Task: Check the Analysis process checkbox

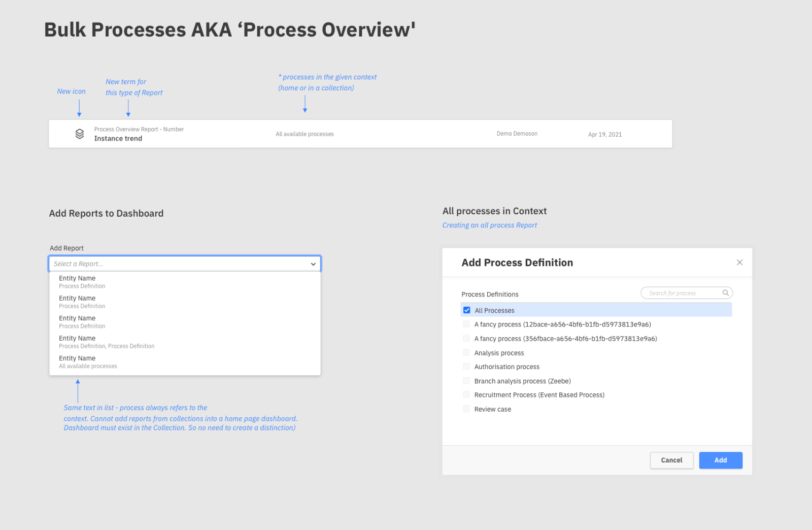Action: coord(466,352)
